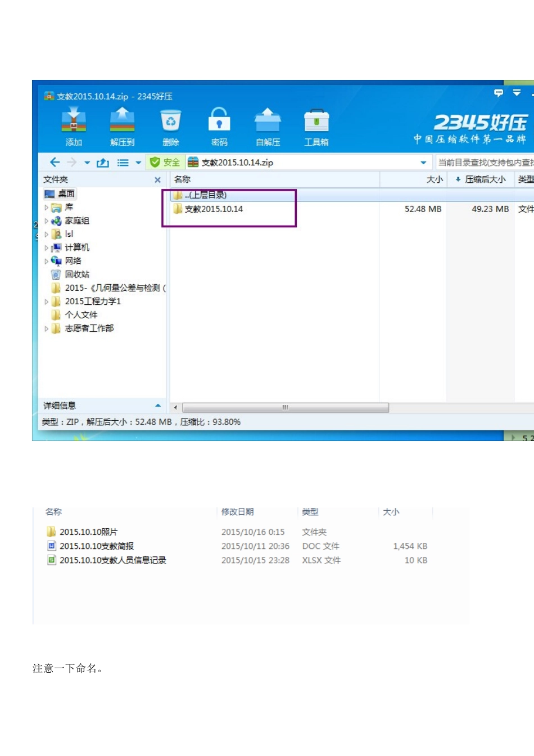Collapse the 详细信息 details panel arrow

click(158, 406)
